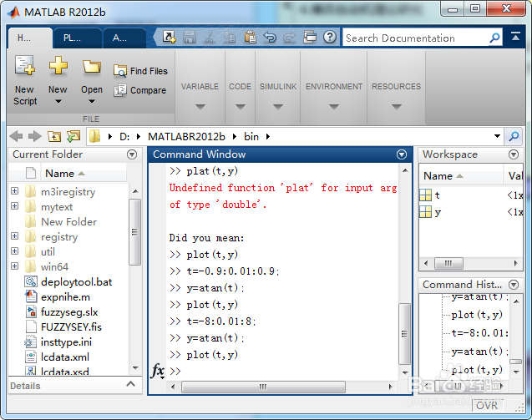This screenshot has height=420, width=532.
Task: Expand the win64 folder
Action: click(14, 266)
